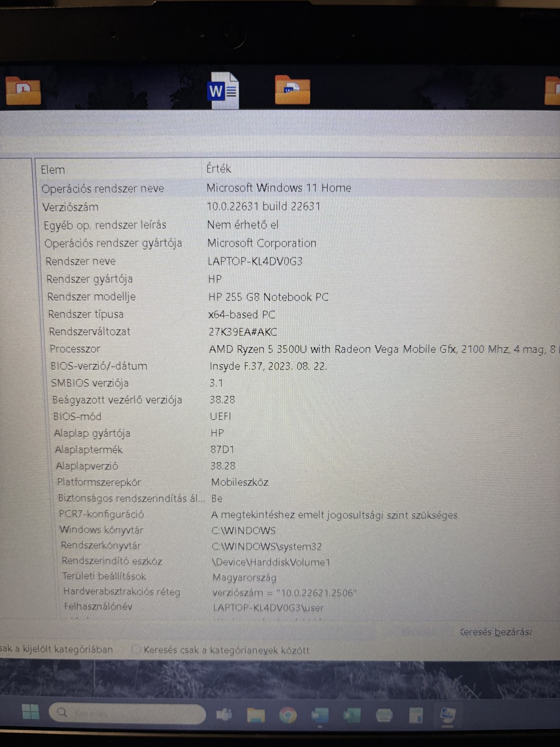Select the 'Platformszerepkör' row
The width and height of the screenshot is (560, 747).
[298, 482]
